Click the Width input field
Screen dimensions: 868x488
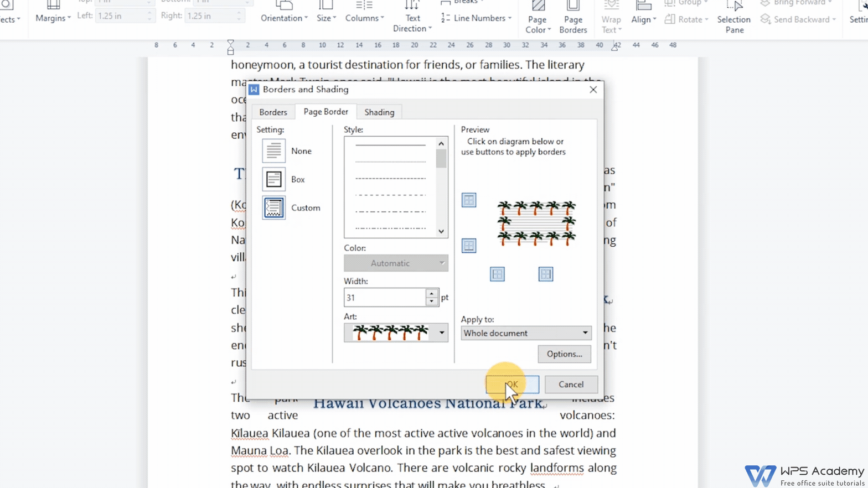(x=385, y=298)
